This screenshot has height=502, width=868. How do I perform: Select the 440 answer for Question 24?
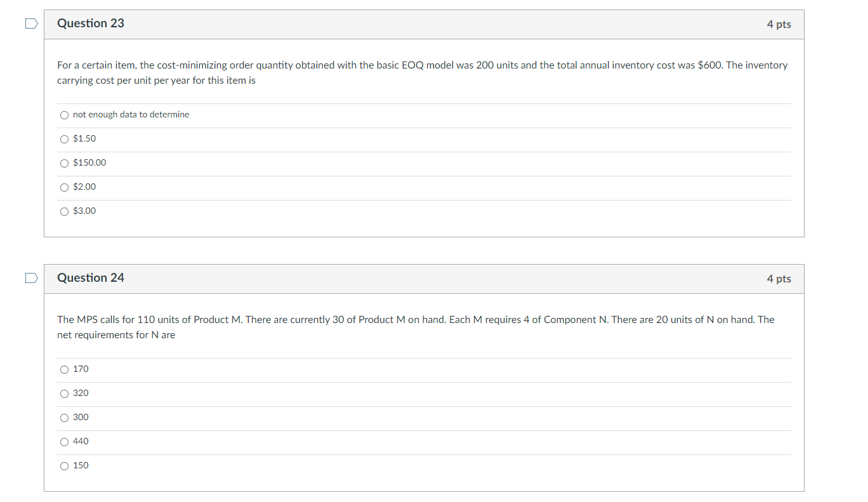64,442
